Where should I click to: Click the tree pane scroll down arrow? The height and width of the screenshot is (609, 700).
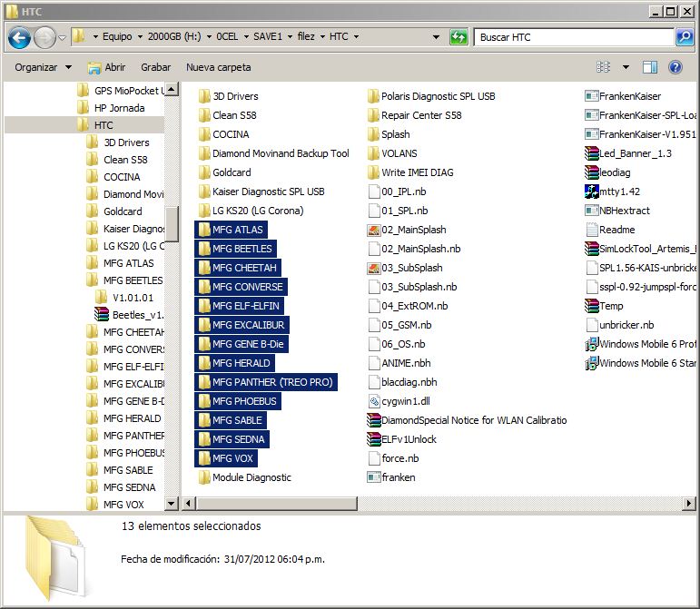click(x=172, y=504)
